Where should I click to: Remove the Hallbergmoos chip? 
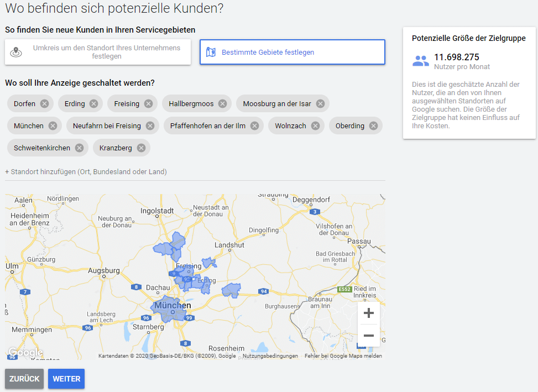tap(222, 103)
